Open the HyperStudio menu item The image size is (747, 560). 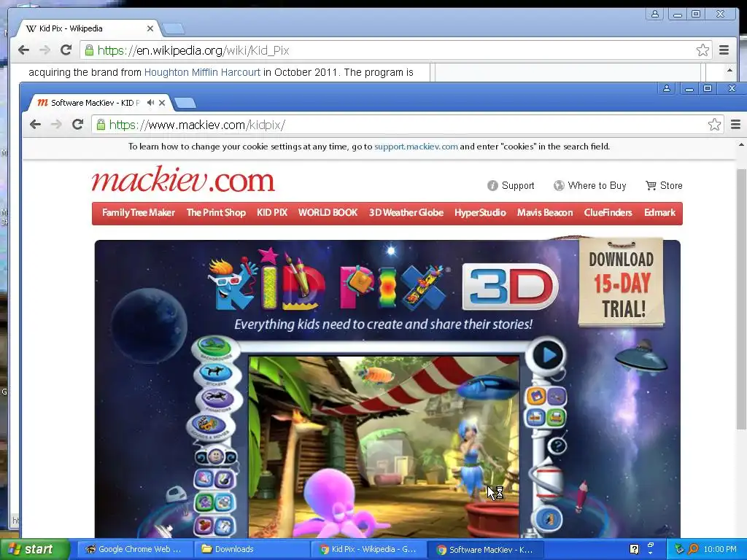point(480,213)
